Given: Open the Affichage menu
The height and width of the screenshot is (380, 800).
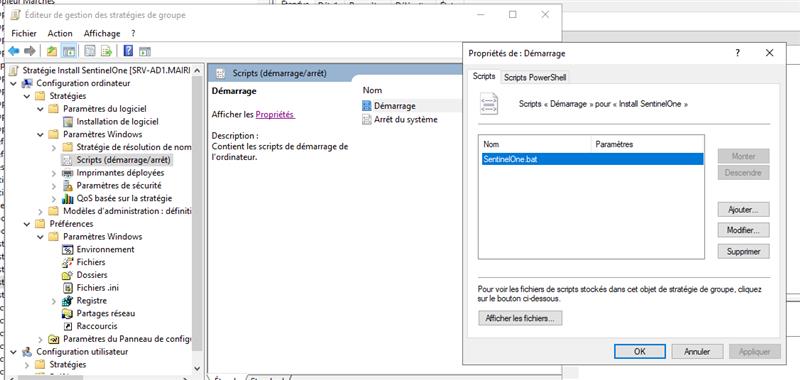Looking at the screenshot, I should (102, 34).
